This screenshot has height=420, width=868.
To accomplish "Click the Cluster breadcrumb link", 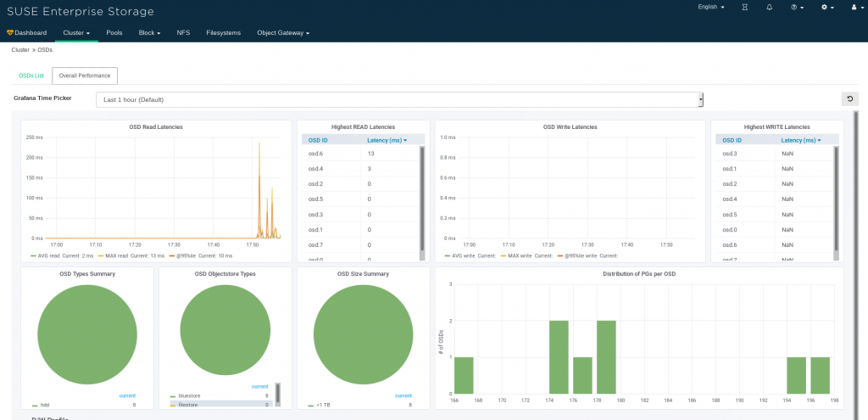I will click(20, 50).
